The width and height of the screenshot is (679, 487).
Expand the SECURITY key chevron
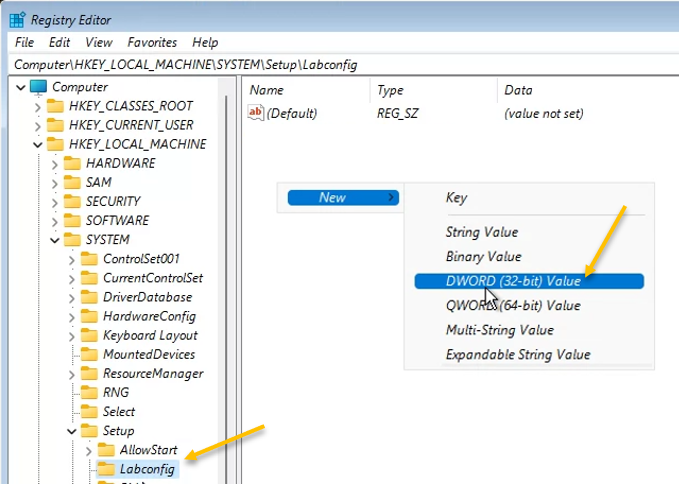(55, 202)
